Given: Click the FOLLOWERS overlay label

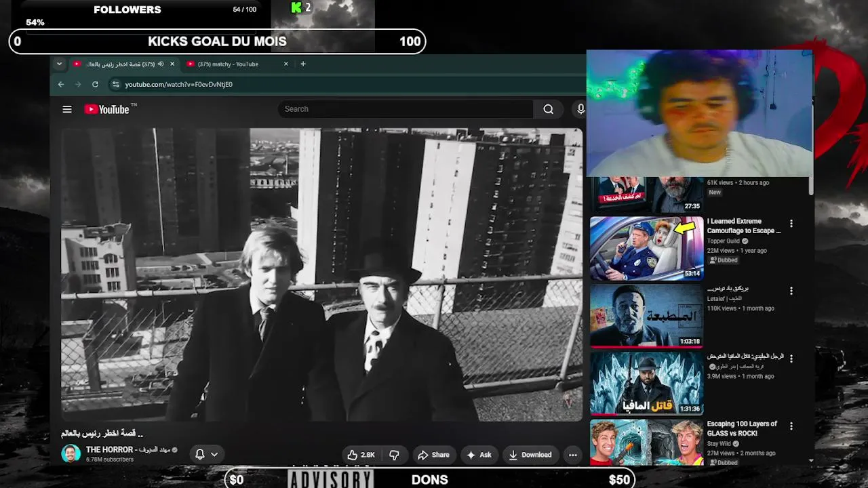Looking at the screenshot, I should [127, 9].
